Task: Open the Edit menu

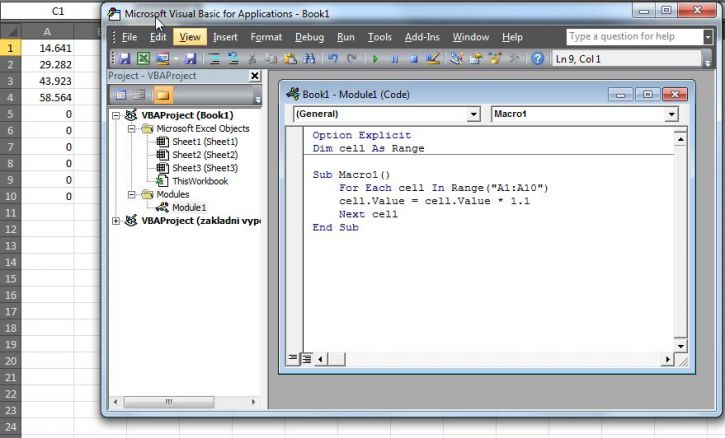Action: click(158, 37)
